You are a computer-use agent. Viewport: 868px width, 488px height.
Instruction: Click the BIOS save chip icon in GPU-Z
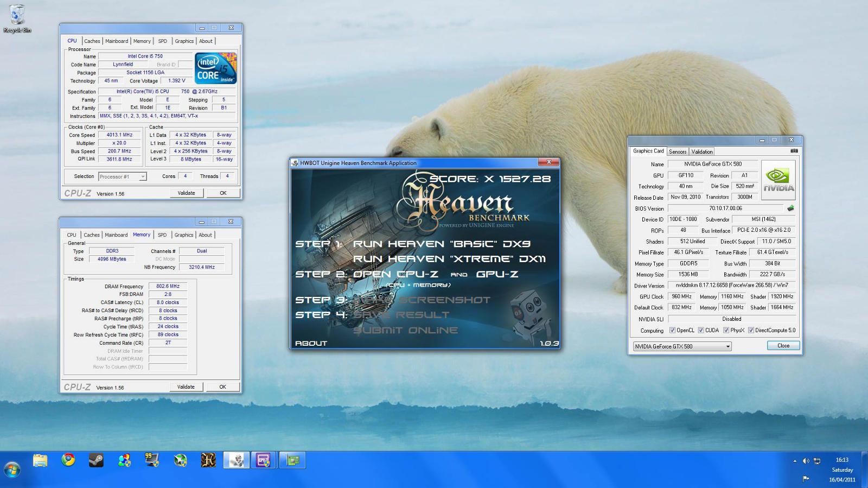pyautogui.click(x=790, y=208)
